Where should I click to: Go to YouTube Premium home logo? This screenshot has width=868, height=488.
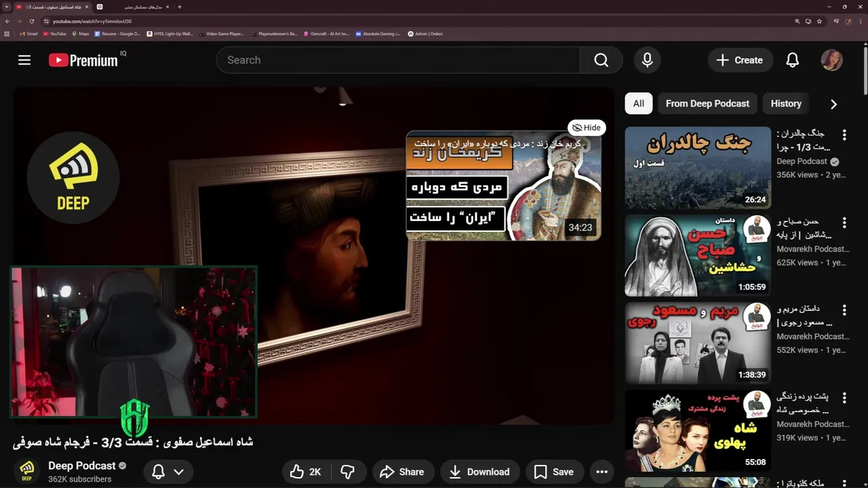pos(83,60)
